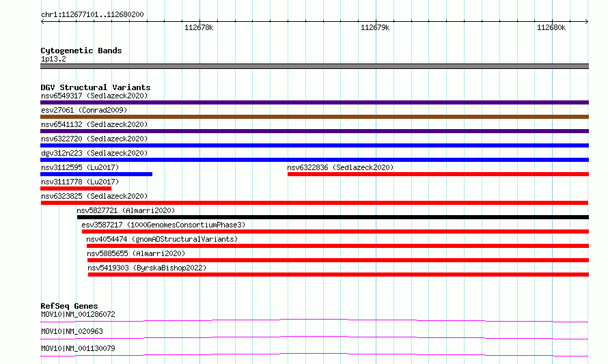Select the black nsv5827721 variant bar
Image resolution: width=608 pixels, height=364 pixels.
click(x=333, y=217)
